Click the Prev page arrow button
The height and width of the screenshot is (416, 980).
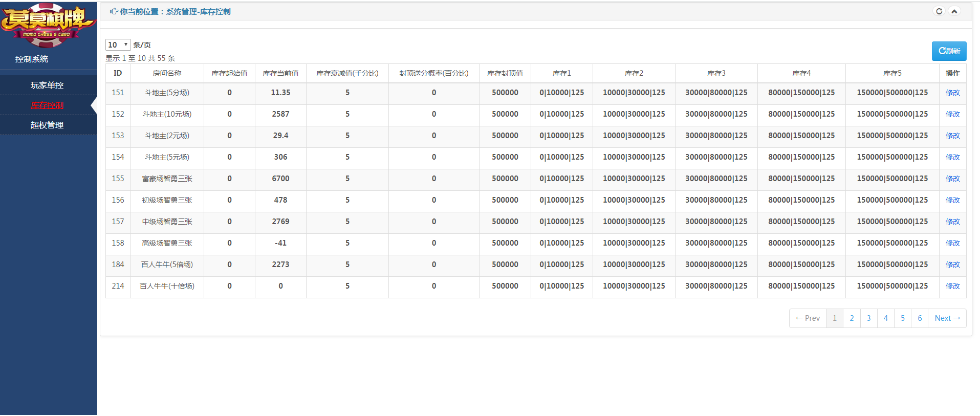(808, 318)
